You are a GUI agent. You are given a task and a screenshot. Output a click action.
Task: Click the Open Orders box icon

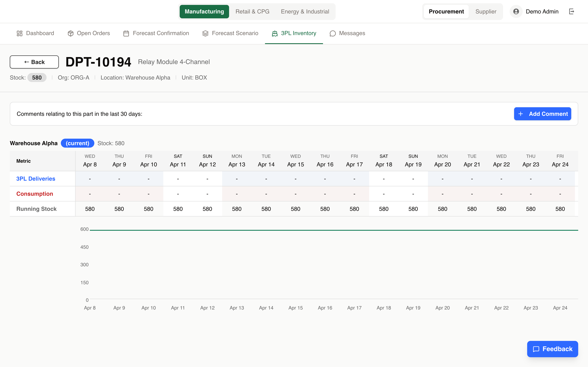pyautogui.click(x=70, y=33)
